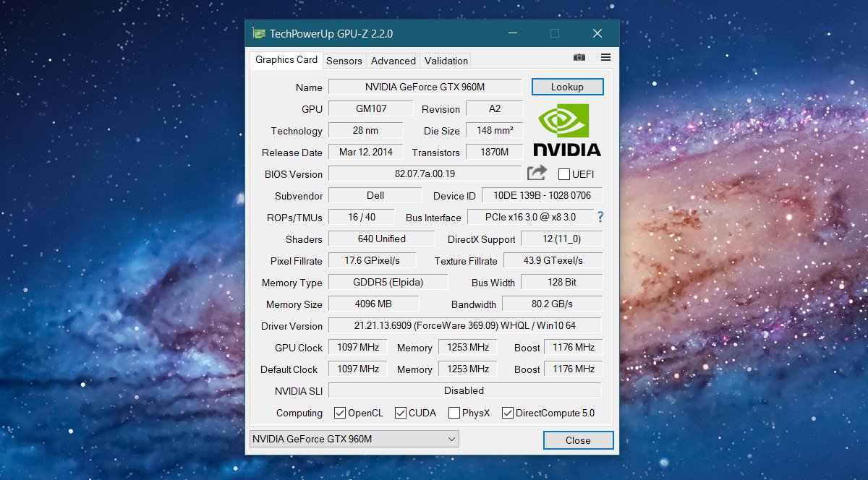The image size is (868, 480).
Task: Close the GPU-Z window from the title bar
Action: tap(597, 33)
